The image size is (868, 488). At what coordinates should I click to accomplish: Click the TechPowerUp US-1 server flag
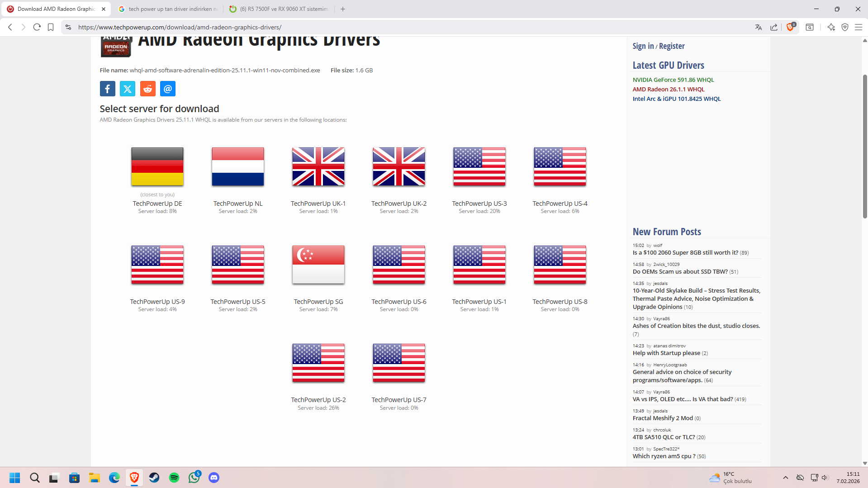coord(479,265)
